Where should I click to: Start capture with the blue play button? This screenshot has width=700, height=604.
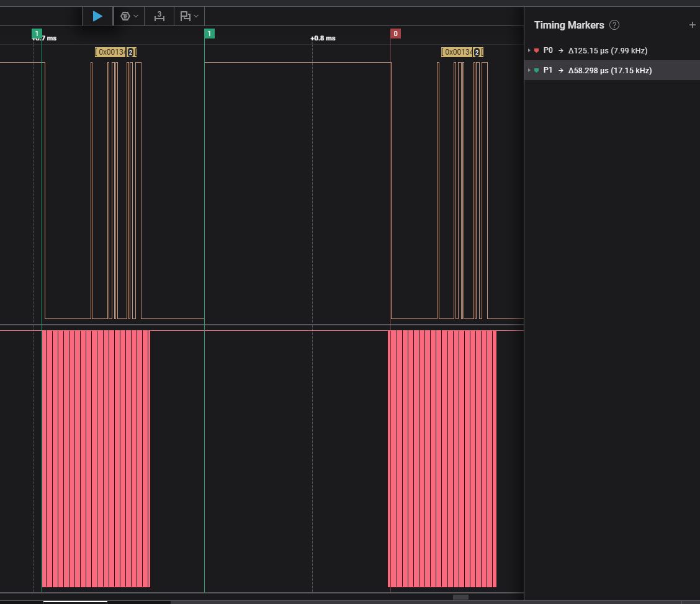pyautogui.click(x=97, y=16)
